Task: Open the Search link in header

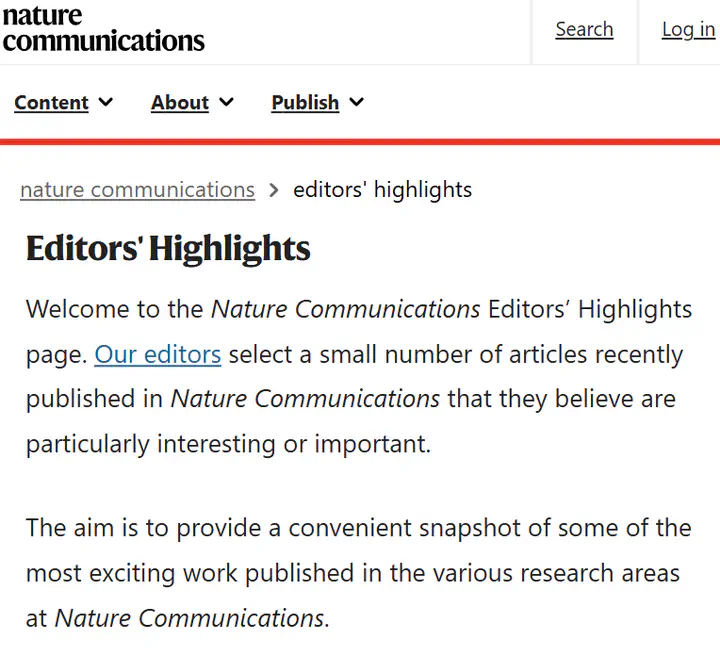Action: [584, 29]
